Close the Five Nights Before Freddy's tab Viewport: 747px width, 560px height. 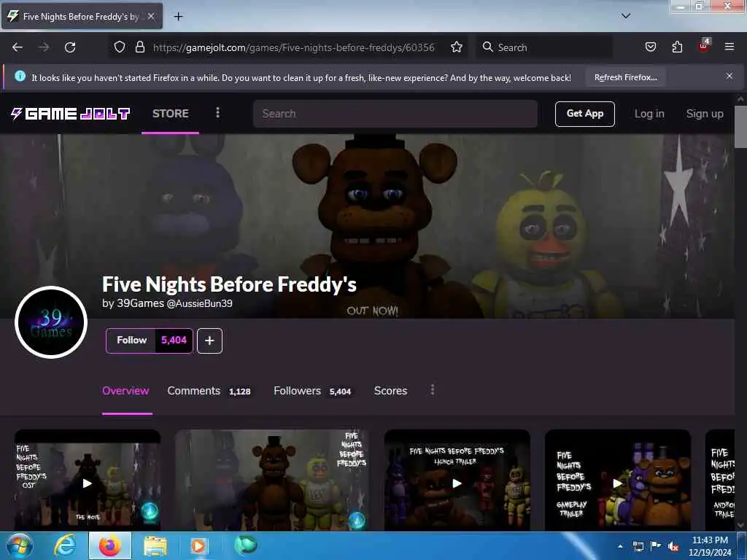pyautogui.click(x=151, y=16)
